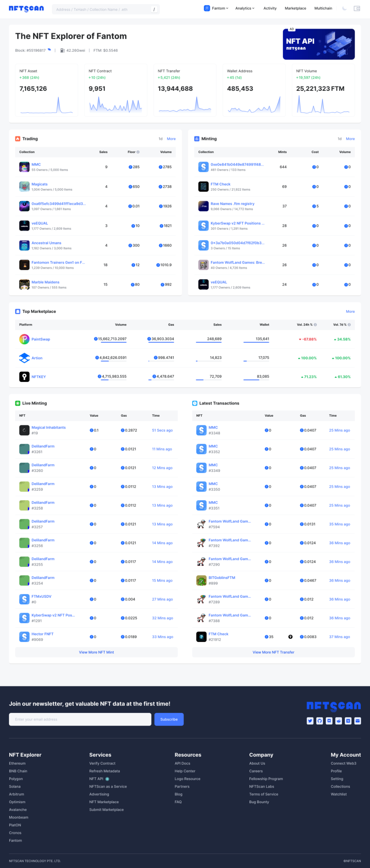The width and height of the screenshot is (370, 868).
Task: Focus the newsletter email address field
Action: pos(80,720)
